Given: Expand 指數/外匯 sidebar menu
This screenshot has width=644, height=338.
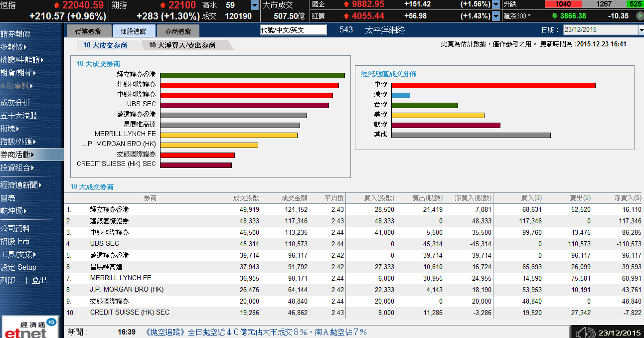Looking at the screenshot, I should [x=18, y=142].
